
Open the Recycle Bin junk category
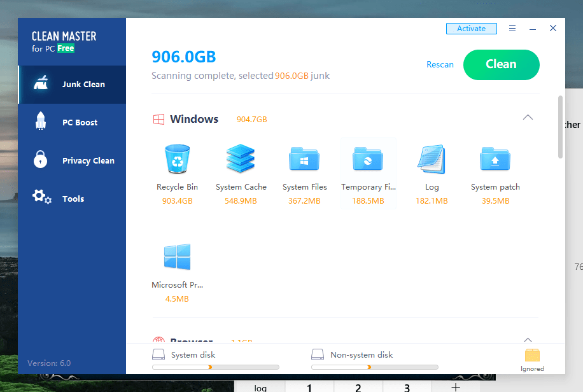(177, 160)
